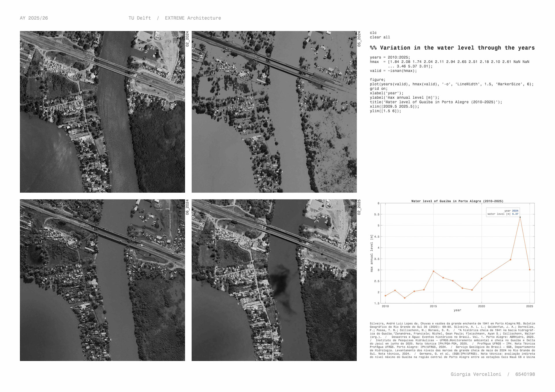
Task: Click the 2025 data point on the graph
Action: [x=530, y=270]
